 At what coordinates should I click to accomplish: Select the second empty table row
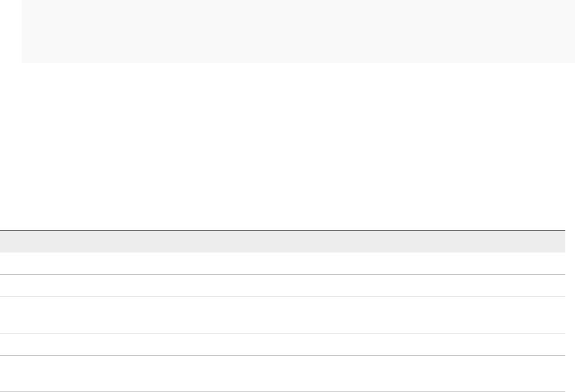(282, 286)
